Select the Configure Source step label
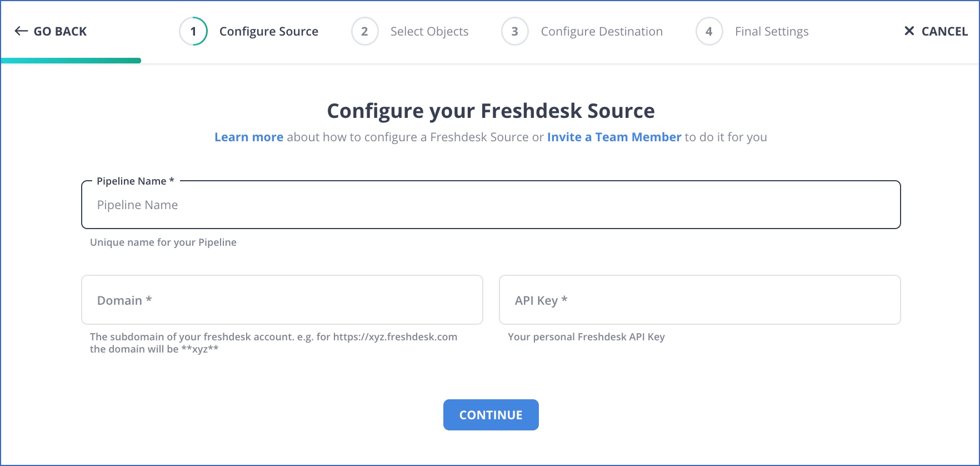 (269, 31)
